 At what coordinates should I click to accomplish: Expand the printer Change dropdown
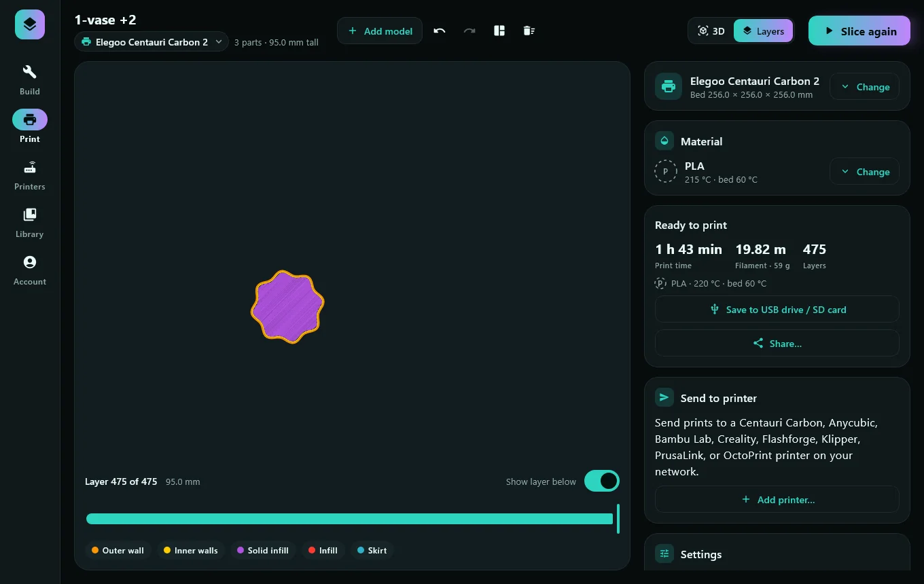[x=865, y=87]
